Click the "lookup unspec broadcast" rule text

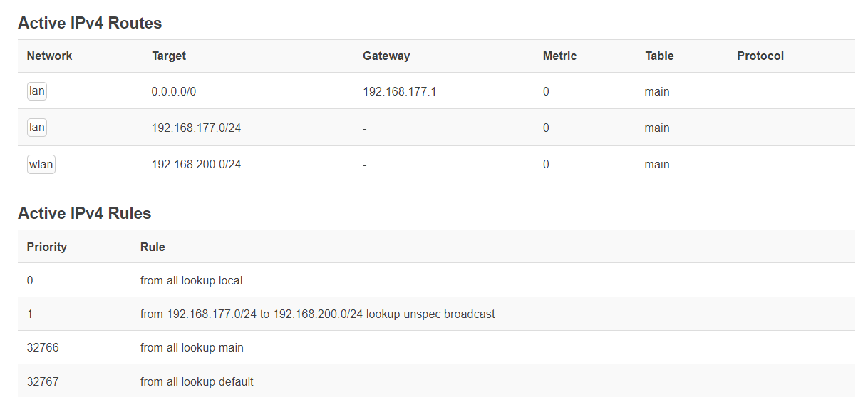[430, 314]
